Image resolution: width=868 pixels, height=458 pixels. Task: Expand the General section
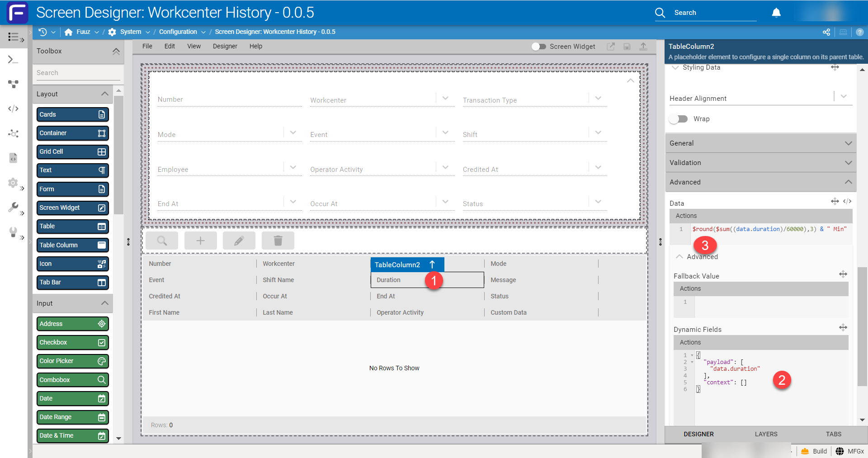pyautogui.click(x=761, y=143)
